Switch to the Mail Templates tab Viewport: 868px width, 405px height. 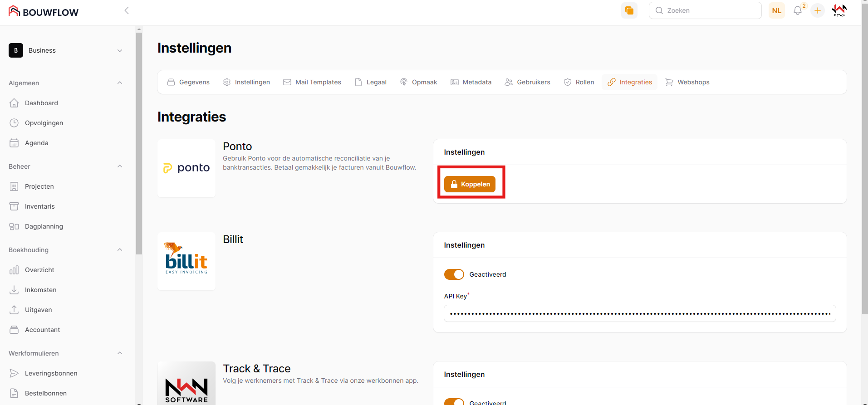312,82
